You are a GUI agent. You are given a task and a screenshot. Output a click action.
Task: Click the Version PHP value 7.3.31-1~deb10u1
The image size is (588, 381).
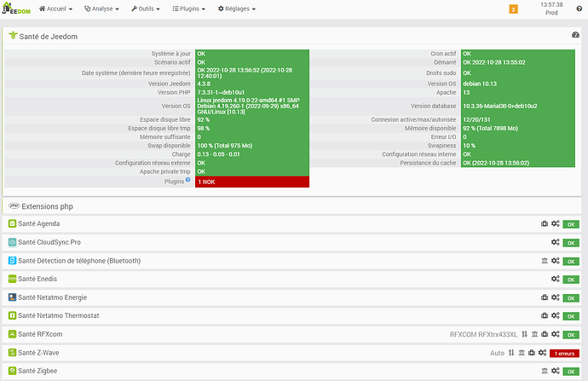click(x=221, y=92)
